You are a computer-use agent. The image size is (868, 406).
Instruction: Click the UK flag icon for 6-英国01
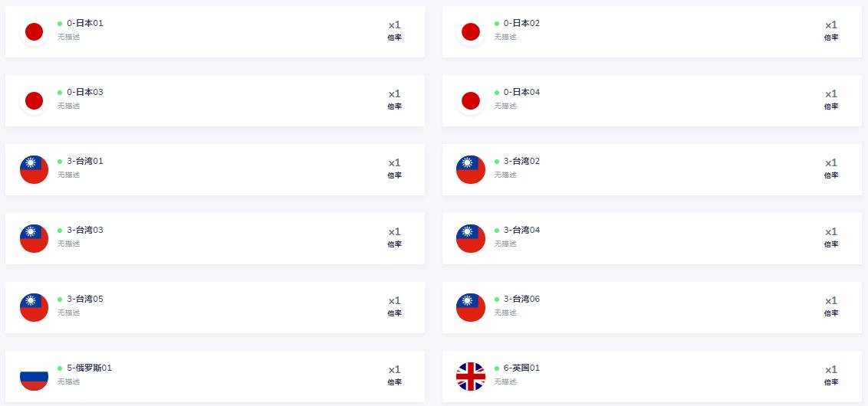pos(471,376)
